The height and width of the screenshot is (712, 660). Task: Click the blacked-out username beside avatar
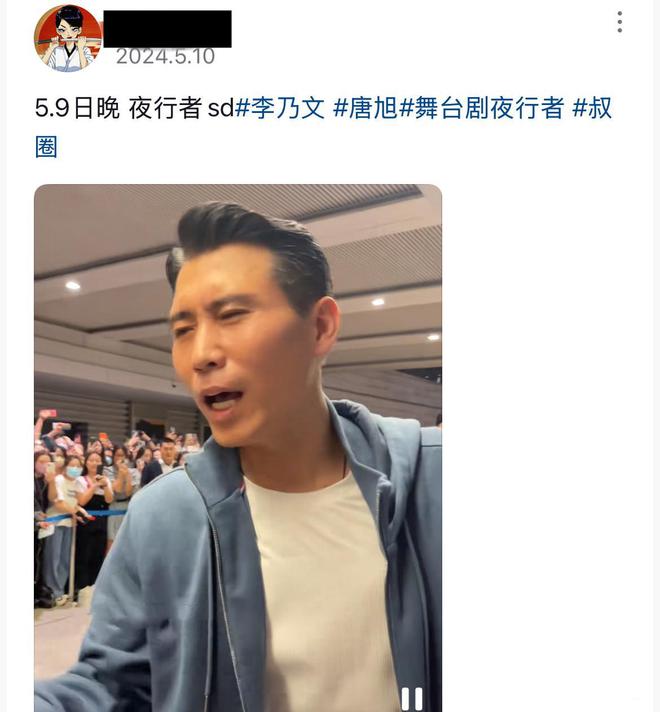click(x=168, y=29)
